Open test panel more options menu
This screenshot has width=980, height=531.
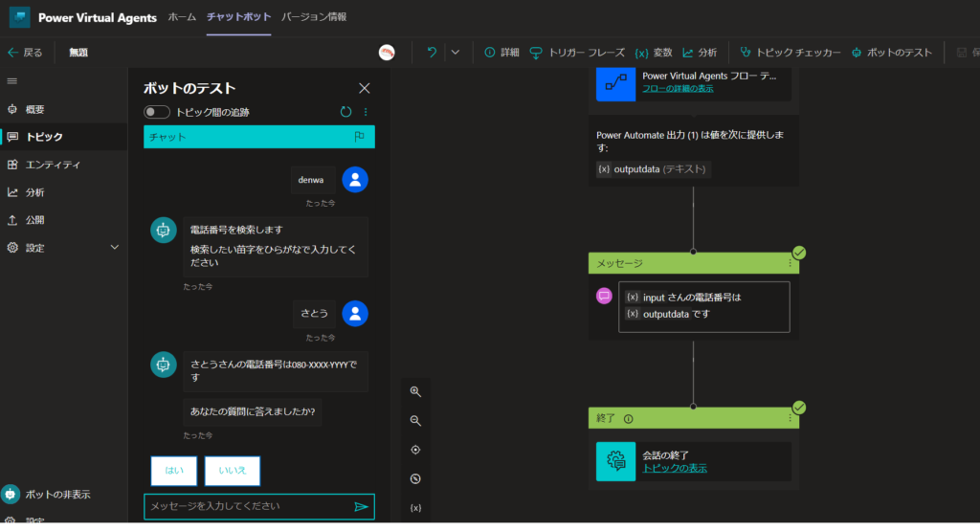point(366,113)
